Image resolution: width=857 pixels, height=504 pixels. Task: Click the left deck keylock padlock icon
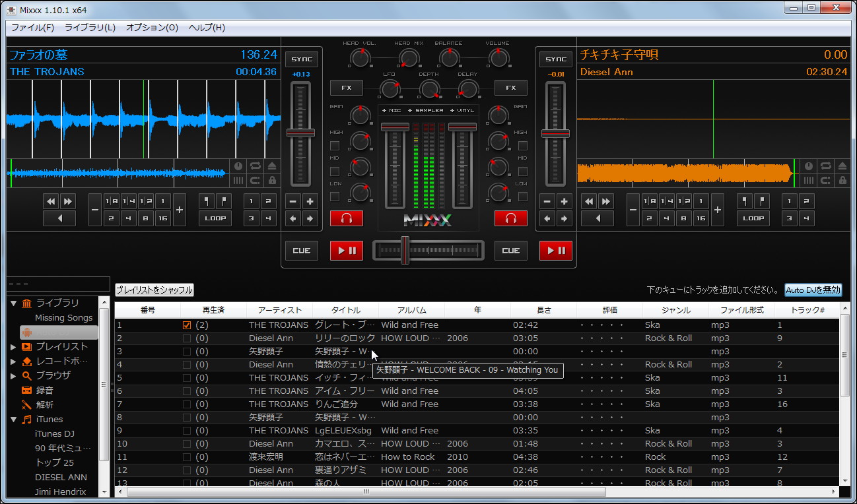[x=271, y=180]
